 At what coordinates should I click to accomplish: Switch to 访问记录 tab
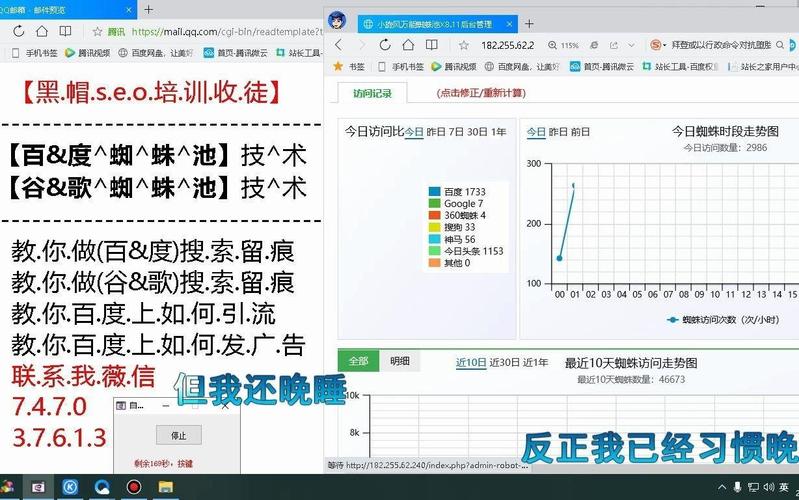372,93
